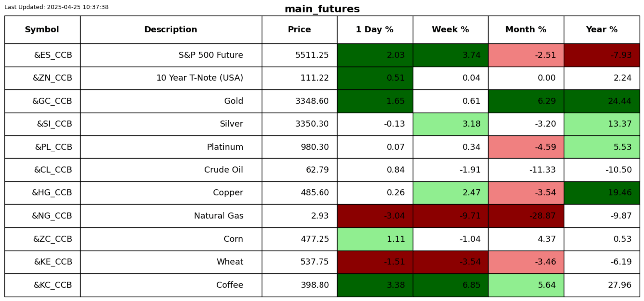644x301 pixels.
Task: Select the Gold description cell
Action: [234, 101]
